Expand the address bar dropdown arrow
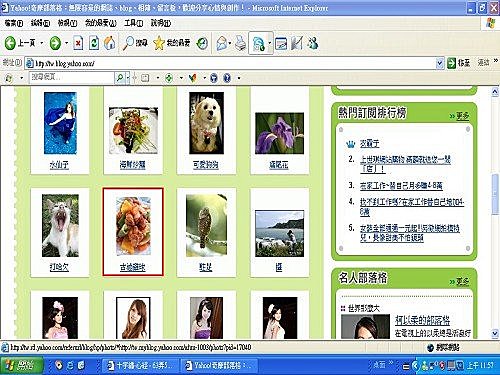This screenshot has width=500, height=375. 440,63
